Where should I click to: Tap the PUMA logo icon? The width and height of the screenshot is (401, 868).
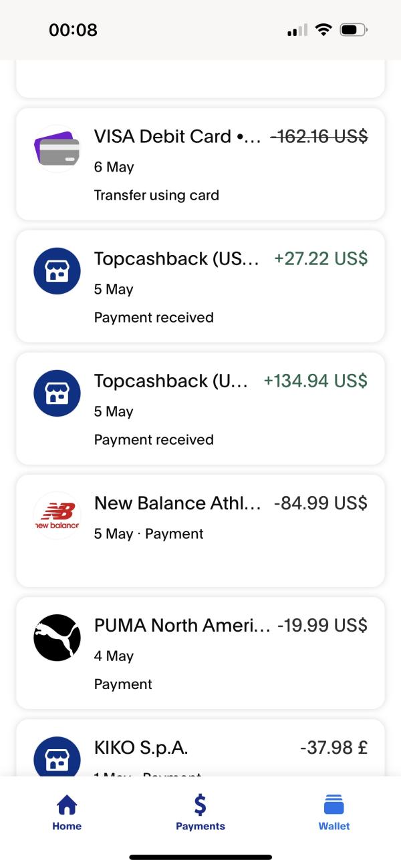[x=57, y=638]
